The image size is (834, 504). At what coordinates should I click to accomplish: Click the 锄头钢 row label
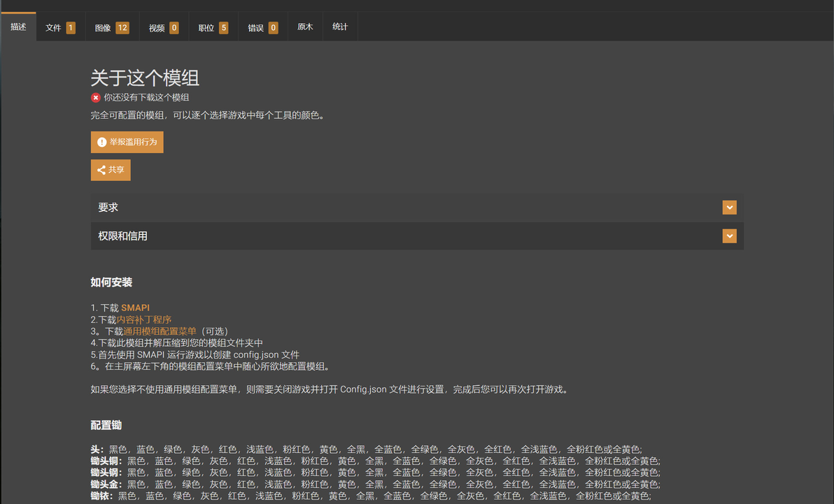[106, 473]
